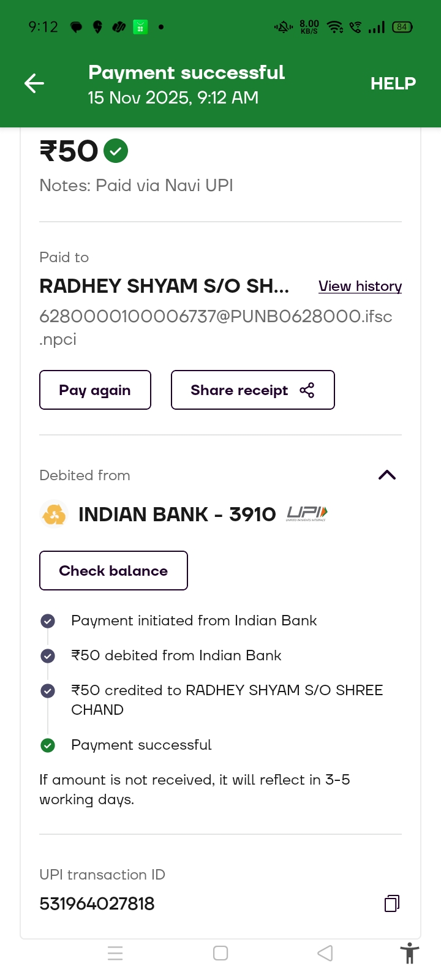
Task: Tap the Android home navigation button
Action: tap(221, 953)
